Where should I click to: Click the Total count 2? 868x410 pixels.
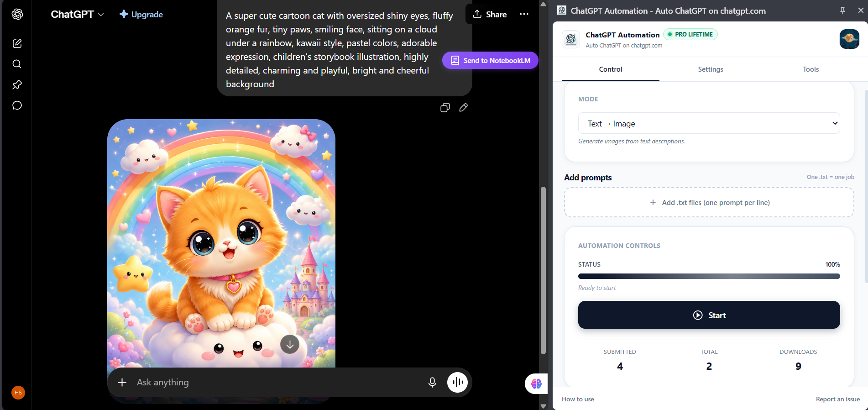coord(709,366)
